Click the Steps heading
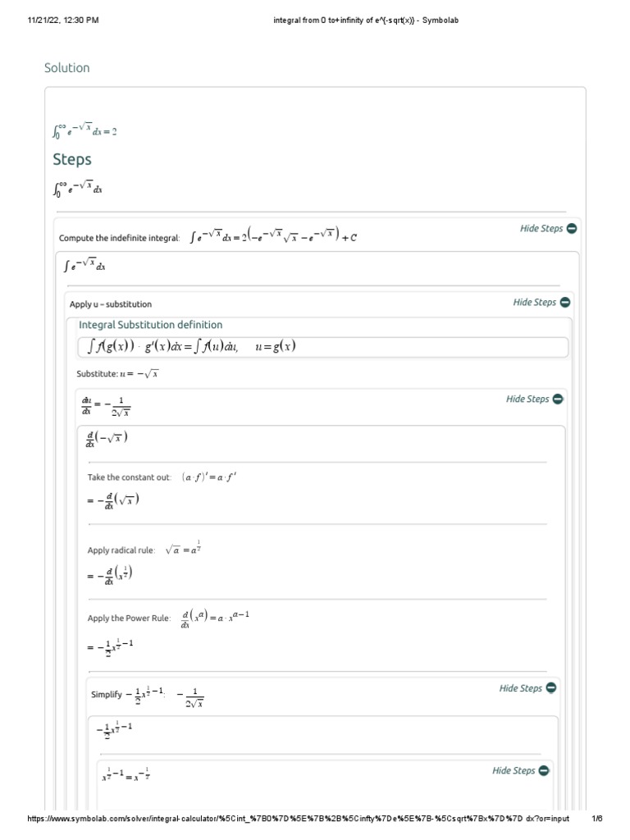This screenshot has width=630, height=840. [72, 159]
